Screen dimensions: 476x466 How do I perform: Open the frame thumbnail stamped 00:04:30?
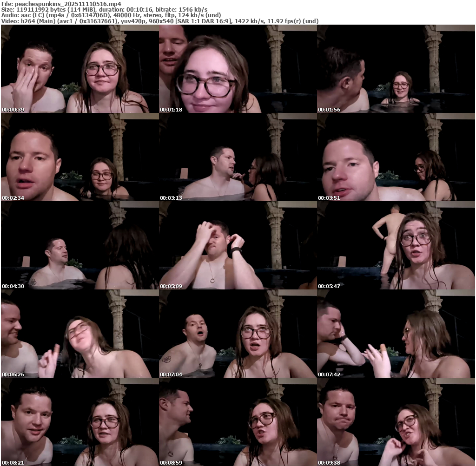(x=79, y=245)
